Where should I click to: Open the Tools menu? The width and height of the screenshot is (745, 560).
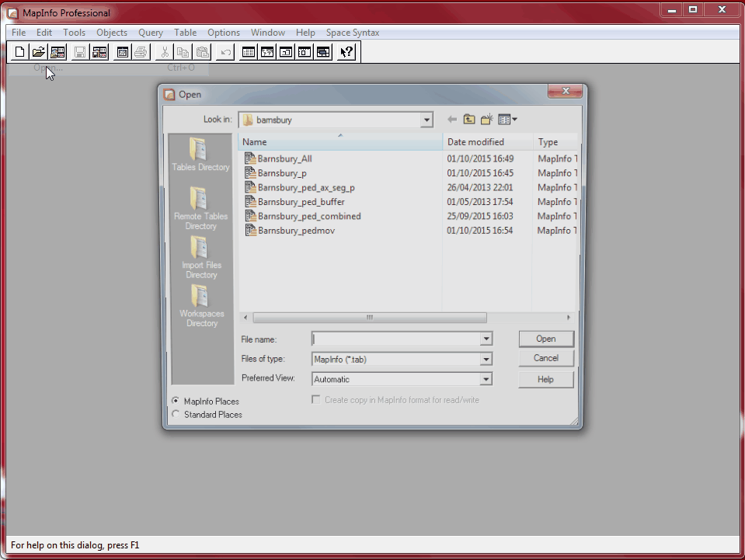(x=74, y=33)
